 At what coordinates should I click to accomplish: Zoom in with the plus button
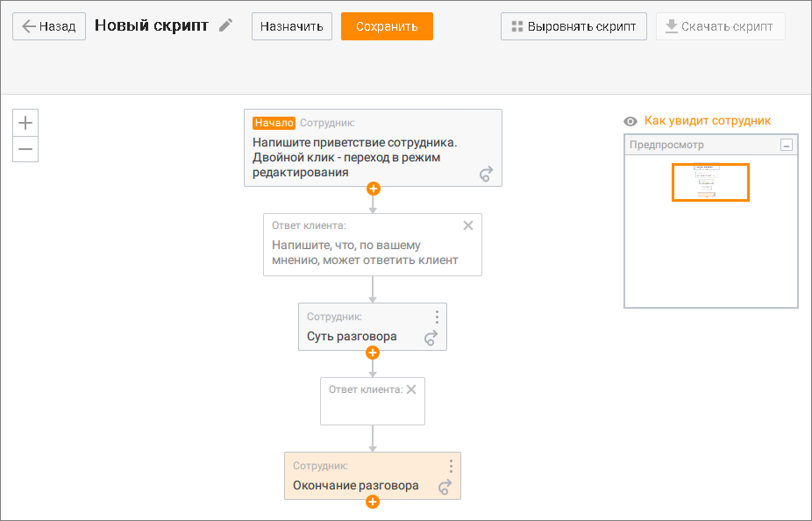(25, 123)
